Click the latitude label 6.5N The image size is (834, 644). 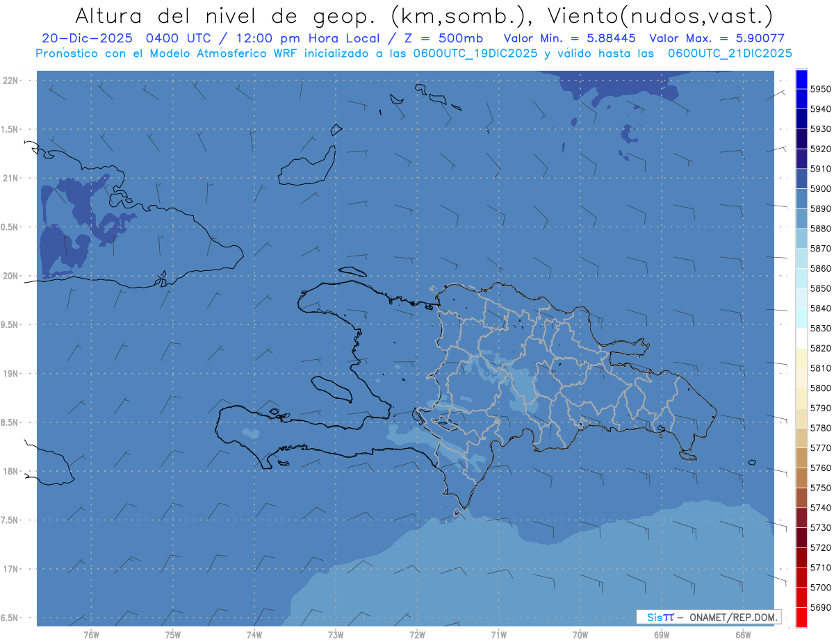[10, 618]
